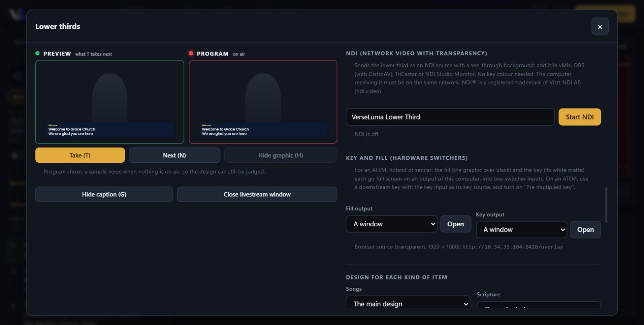Viewport: 644px width, 325px height.
Task: Click the Program on-air thumbnail
Action: tap(263, 102)
